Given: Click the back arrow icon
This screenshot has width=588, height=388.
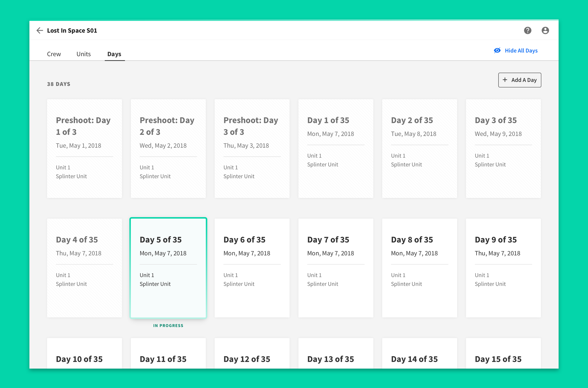Looking at the screenshot, I should (40, 30).
